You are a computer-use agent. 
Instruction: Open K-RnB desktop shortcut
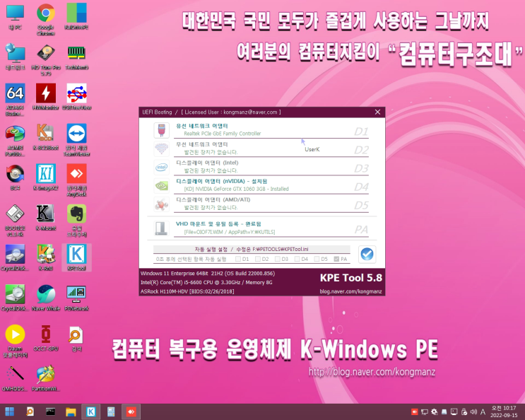[46, 258]
